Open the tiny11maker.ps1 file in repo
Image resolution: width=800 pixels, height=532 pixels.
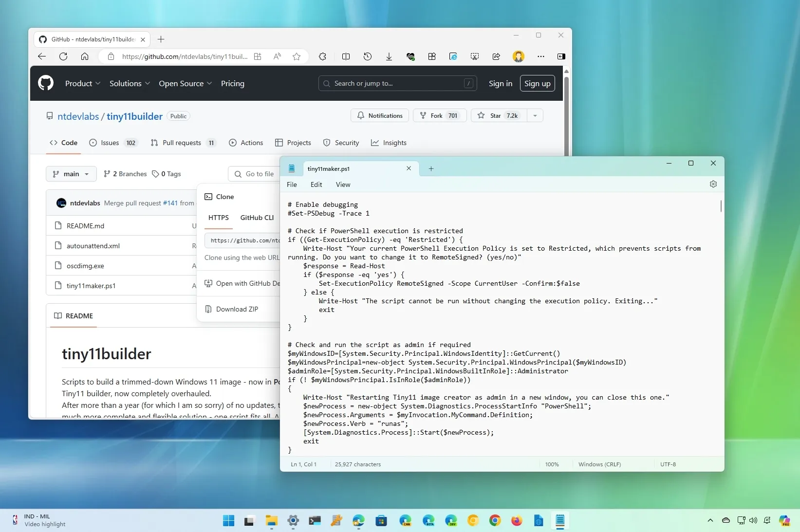91,286
